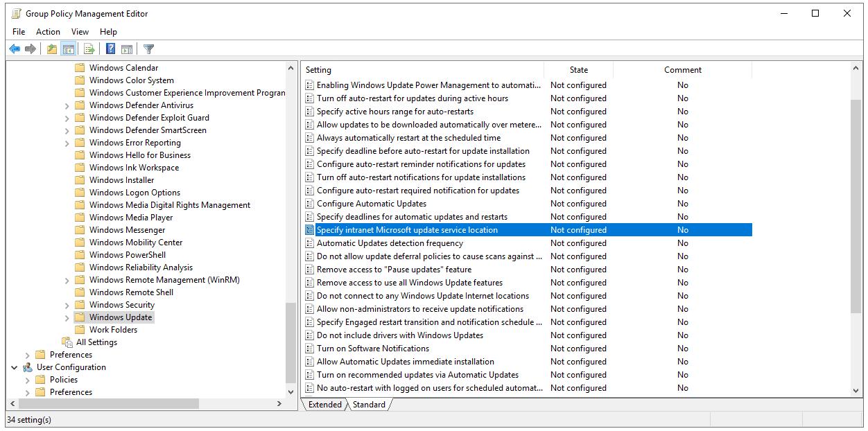
Task: Click Configure Automatic Updates policy icon
Action: point(310,204)
